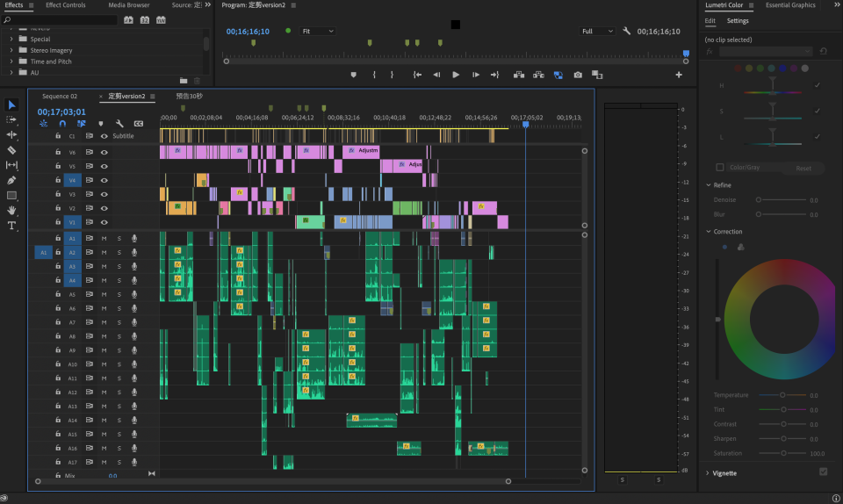Open timeline display settings wrench
This screenshot has height=504, width=843.
119,124
